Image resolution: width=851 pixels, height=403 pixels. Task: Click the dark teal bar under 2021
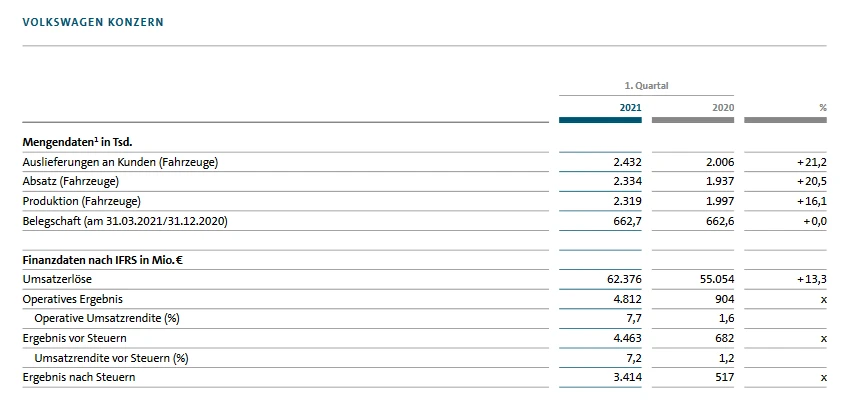pos(600,120)
